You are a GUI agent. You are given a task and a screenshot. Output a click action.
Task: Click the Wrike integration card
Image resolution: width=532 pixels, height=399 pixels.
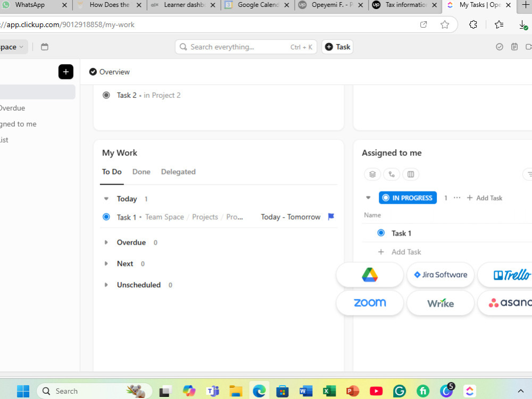click(440, 303)
